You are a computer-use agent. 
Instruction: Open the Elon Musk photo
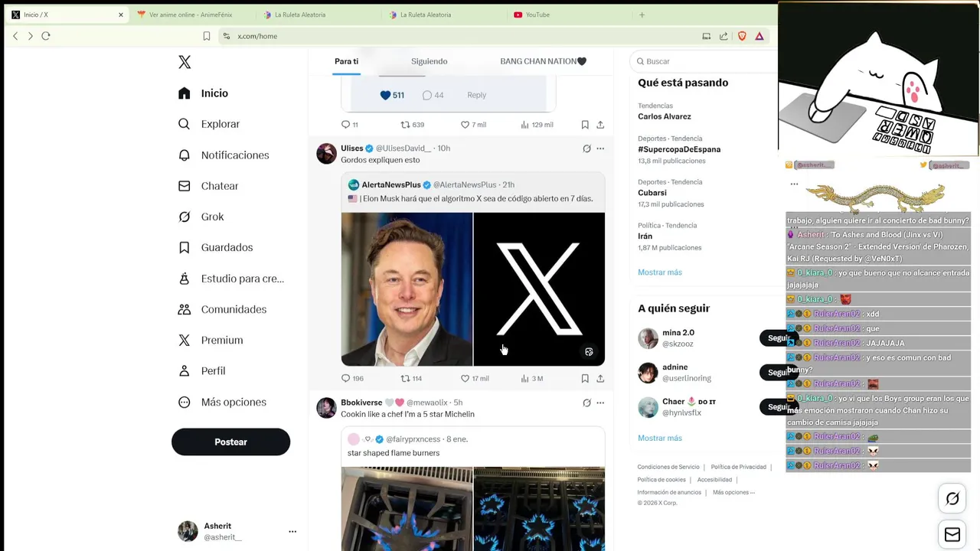coord(407,289)
